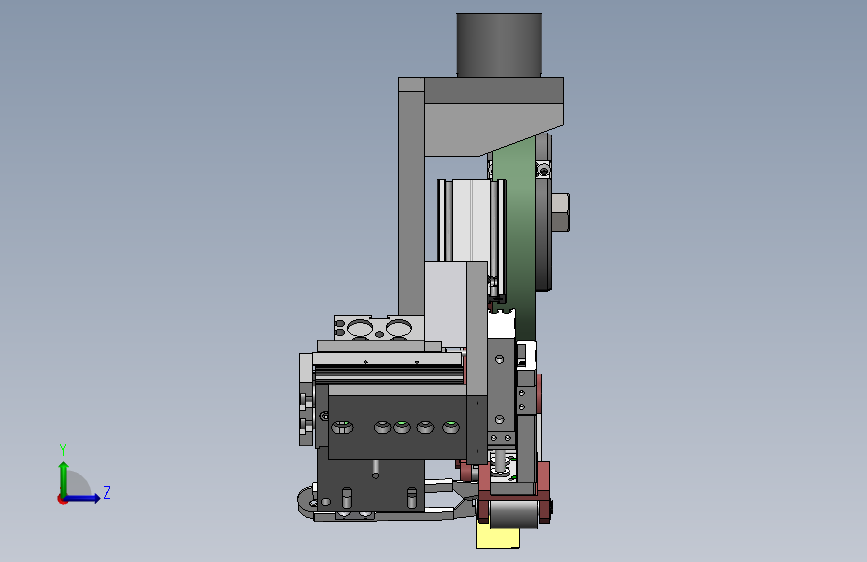This screenshot has width=867, height=562.
Task: Select the dark cylindrical motor on top
Action: [499, 45]
